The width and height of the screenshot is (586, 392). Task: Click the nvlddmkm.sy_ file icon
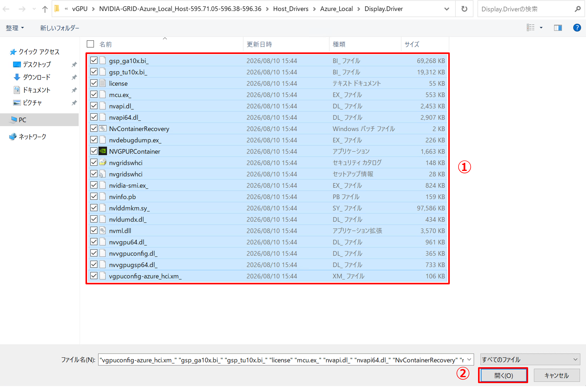(103, 208)
